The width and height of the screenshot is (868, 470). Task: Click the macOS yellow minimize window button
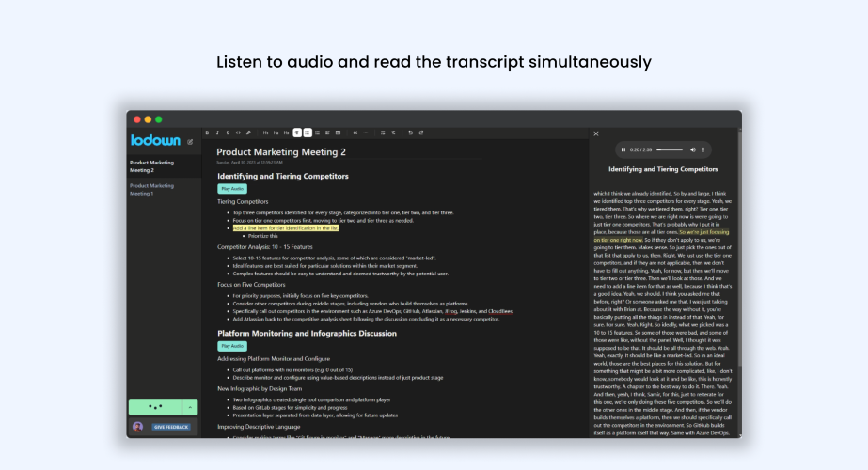(148, 119)
